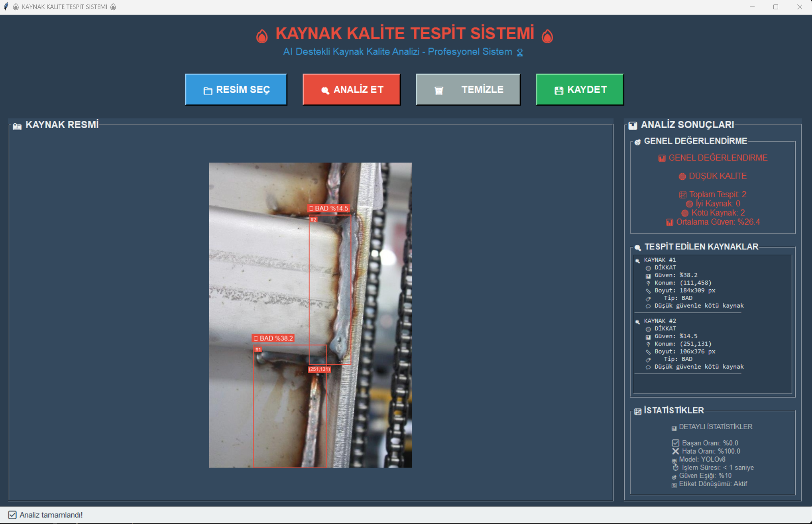Click the checkmark icon beside Analiz tamamlandı
Image resolution: width=812 pixels, height=524 pixels.
[x=13, y=515]
